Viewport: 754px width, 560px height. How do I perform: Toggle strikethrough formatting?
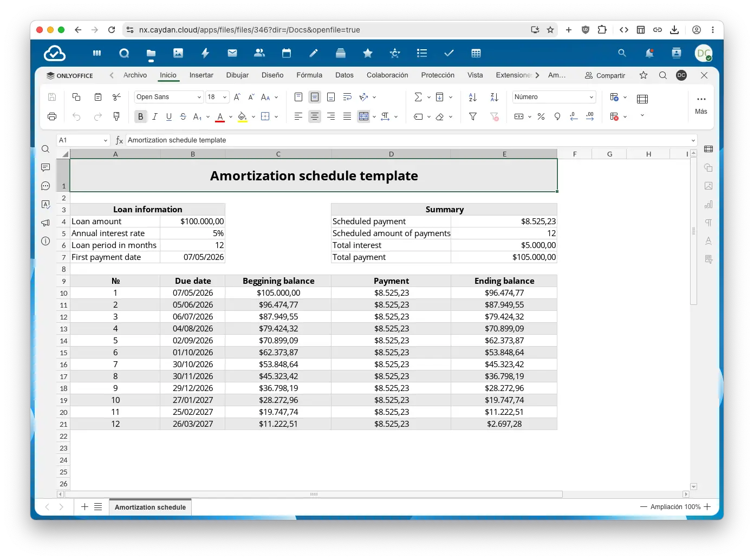[183, 116]
